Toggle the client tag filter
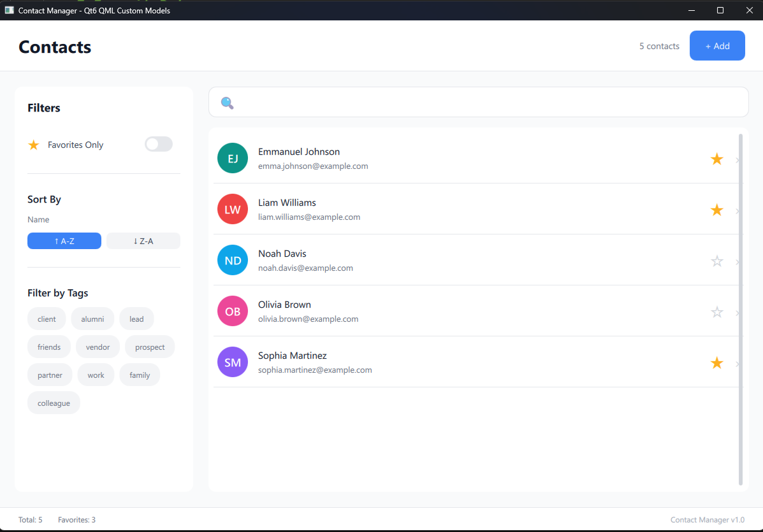Screen dimensions: 763x532 46,319
